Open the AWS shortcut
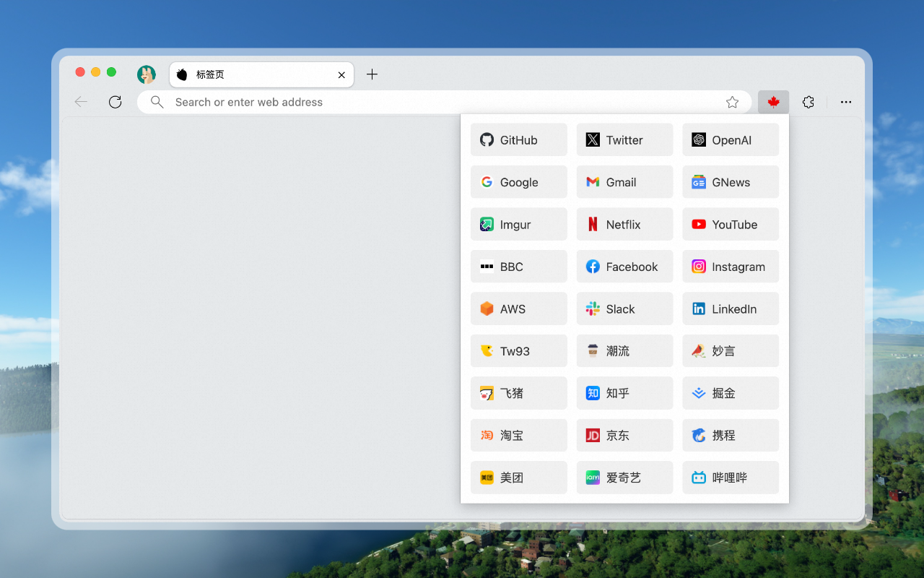The width and height of the screenshot is (924, 578). [x=518, y=309]
